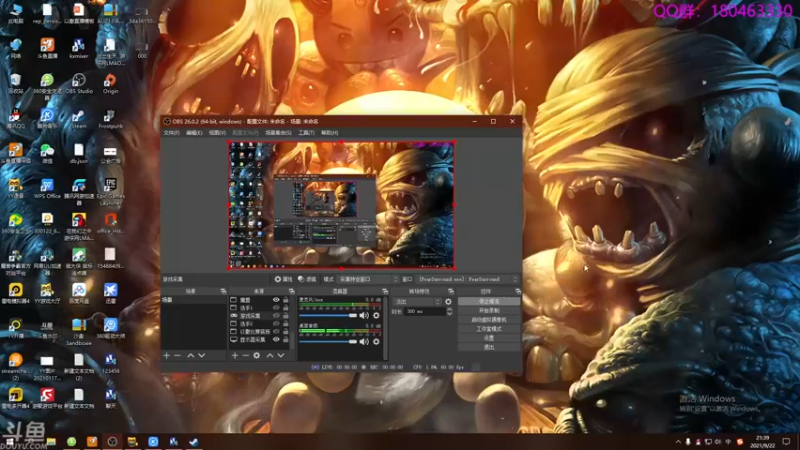Open the scene transition type dropdown
Image resolution: width=800 pixels, height=450 pixels.
coord(417,302)
